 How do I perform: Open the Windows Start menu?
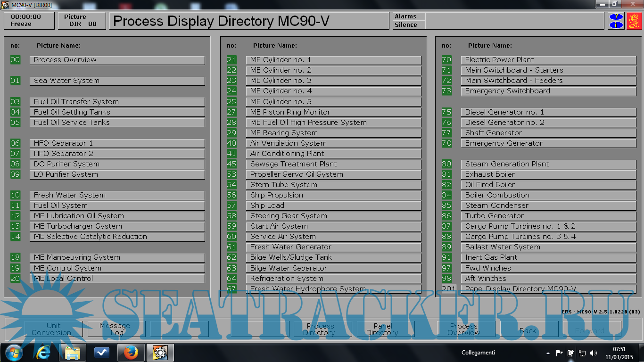(14, 353)
